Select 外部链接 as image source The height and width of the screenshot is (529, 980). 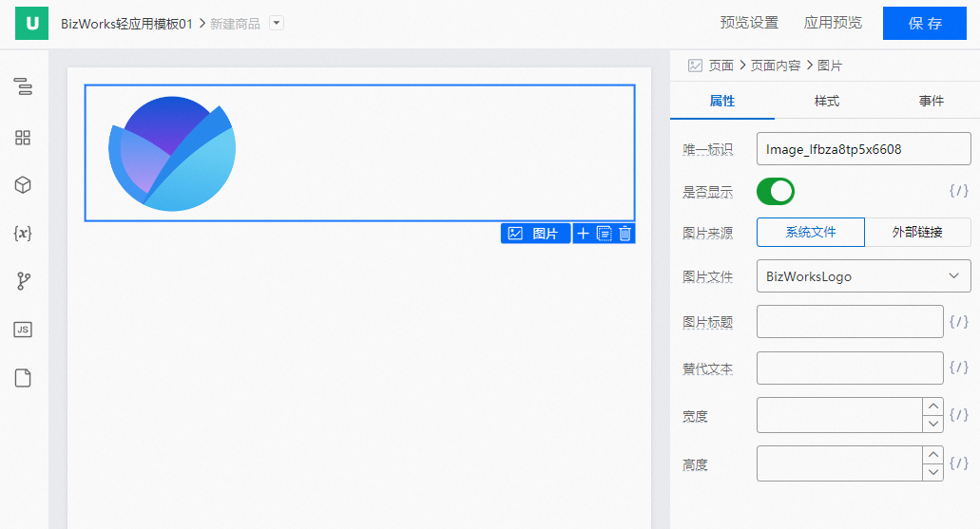917,233
